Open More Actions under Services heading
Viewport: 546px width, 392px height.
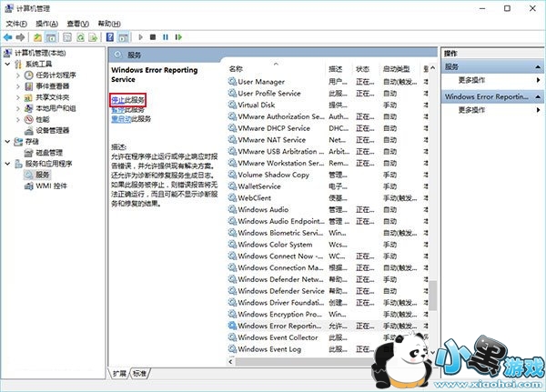pos(471,80)
